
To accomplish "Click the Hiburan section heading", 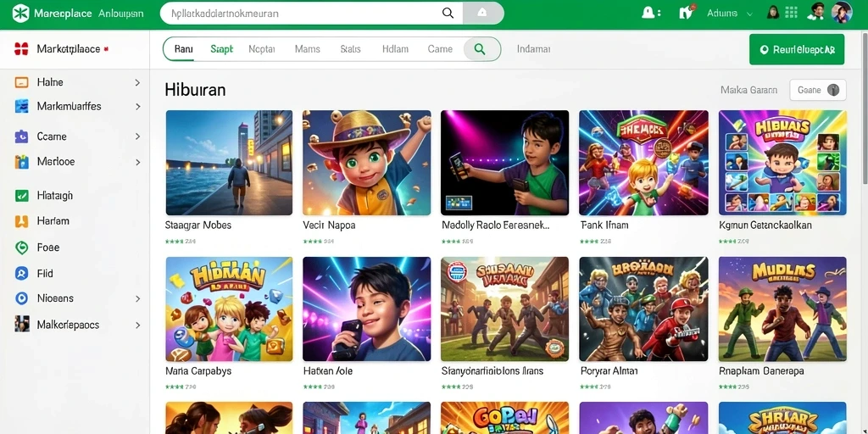I will click(195, 90).
